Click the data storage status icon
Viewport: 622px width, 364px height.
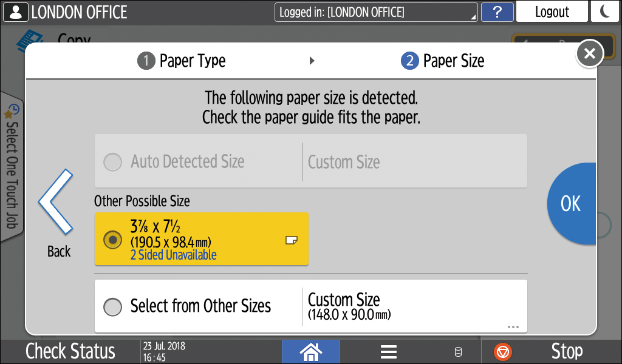[x=459, y=352]
